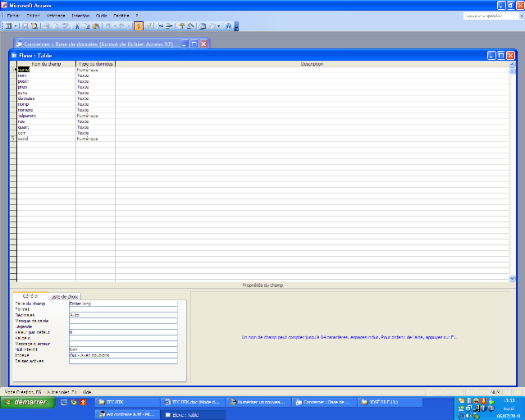This screenshot has height=420, width=525.
Task: Click the Undo arrow icon
Action: [x=107, y=26]
